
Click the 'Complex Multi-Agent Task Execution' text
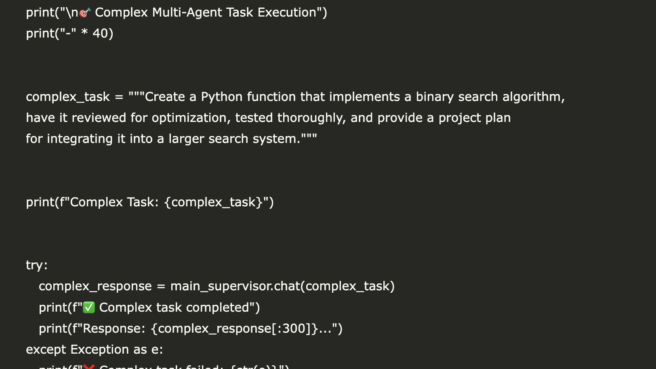[206, 13]
